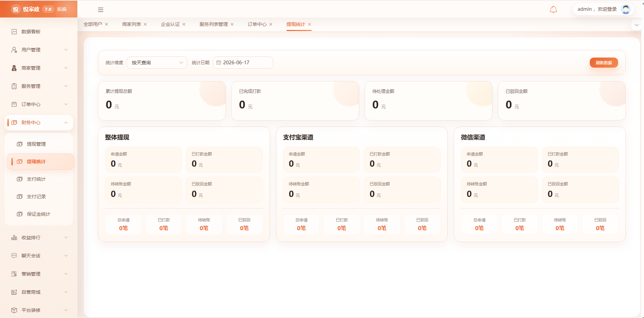This screenshot has height=318, width=644.
Task: Close the 全部用户 tab
Action: (x=106, y=24)
